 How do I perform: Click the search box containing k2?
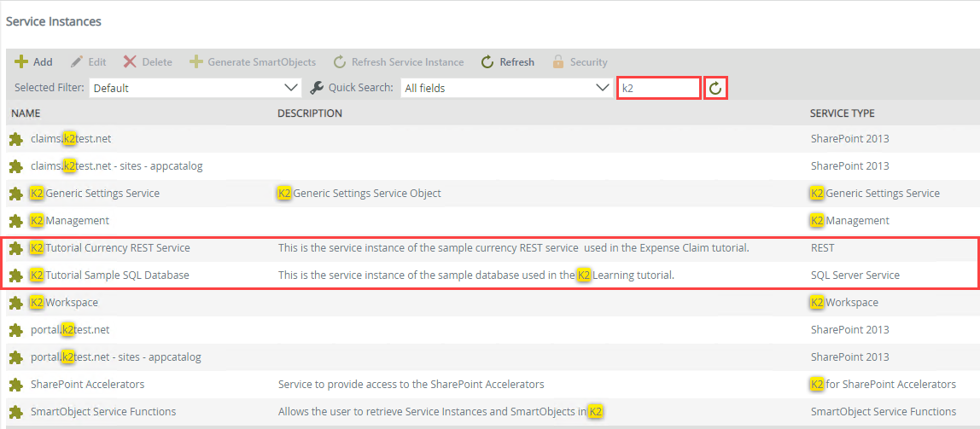pos(658,88)
